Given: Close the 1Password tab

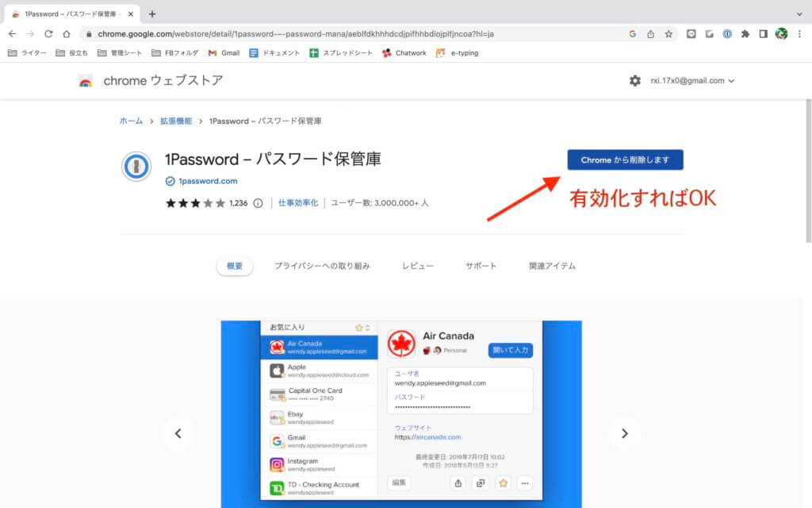Looking at the screenshot, I should [x=131, y=14].
